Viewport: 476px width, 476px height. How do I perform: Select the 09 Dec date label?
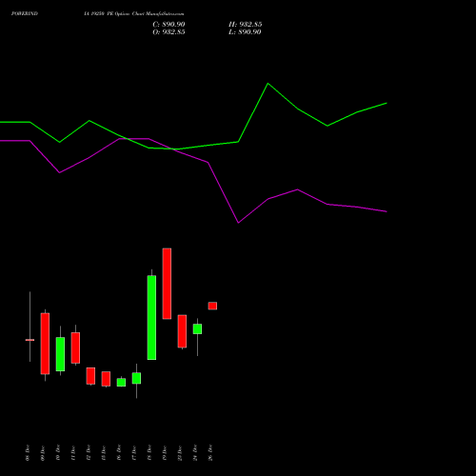[x=43, y=453]
